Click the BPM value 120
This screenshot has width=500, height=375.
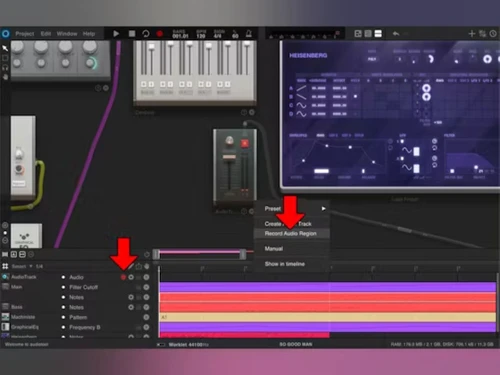(x=201, y=36)
